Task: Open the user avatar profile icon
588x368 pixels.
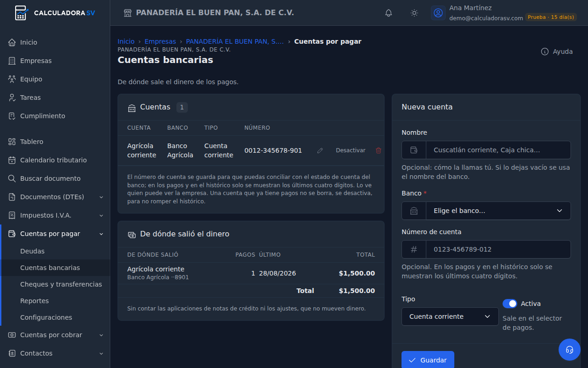Action: [438, 13]
